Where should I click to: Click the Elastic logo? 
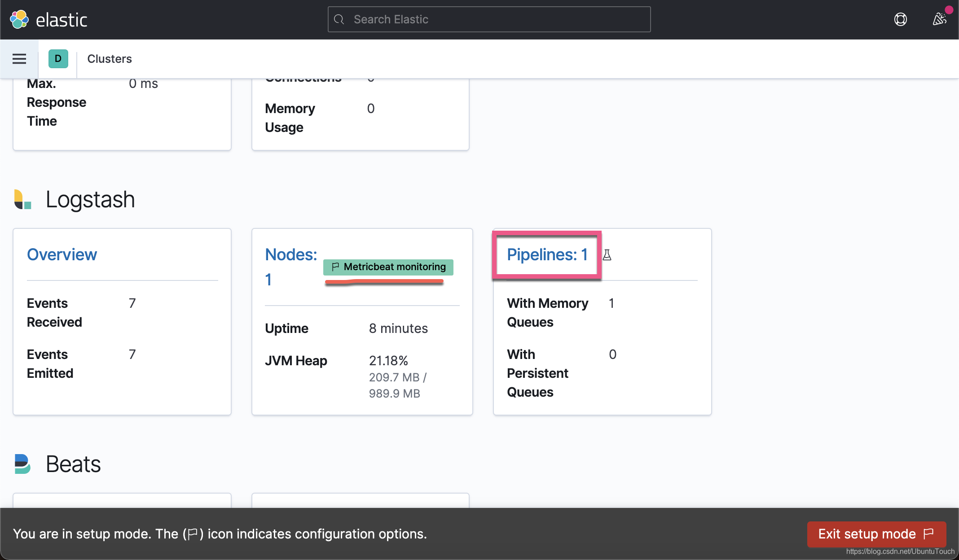pos(48,20)
